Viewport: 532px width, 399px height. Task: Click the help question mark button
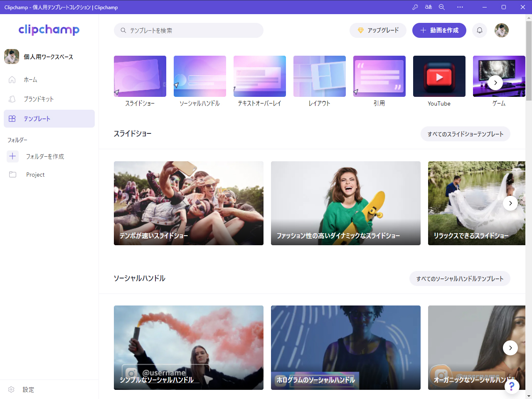512,387
